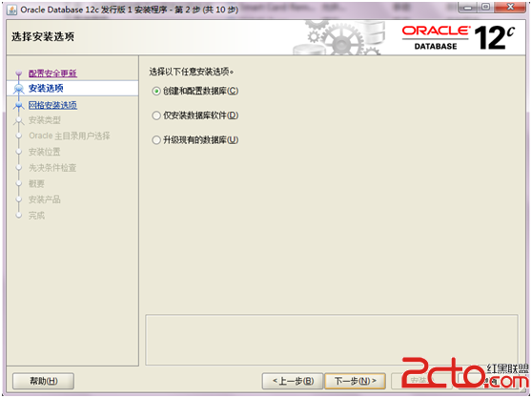Maximize the Oracle installer window
The height and width of the screenshot is (398, 532).
pos(486,7)
